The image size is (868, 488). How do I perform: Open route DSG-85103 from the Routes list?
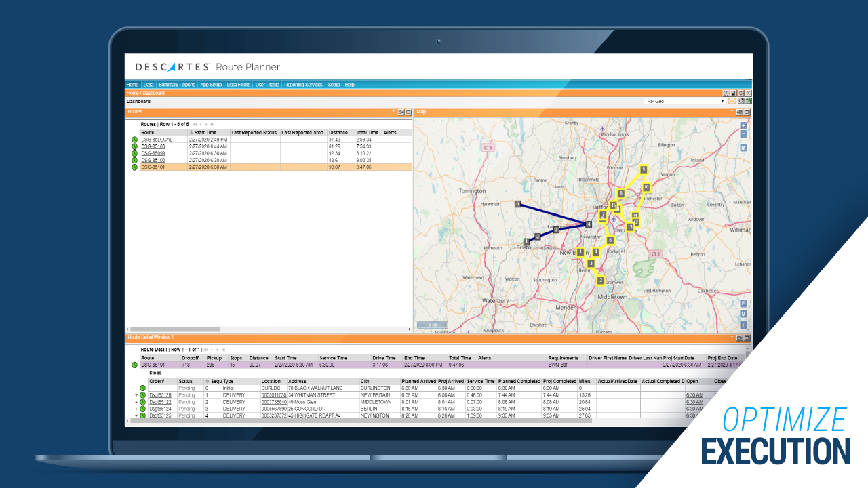point(153,146)
